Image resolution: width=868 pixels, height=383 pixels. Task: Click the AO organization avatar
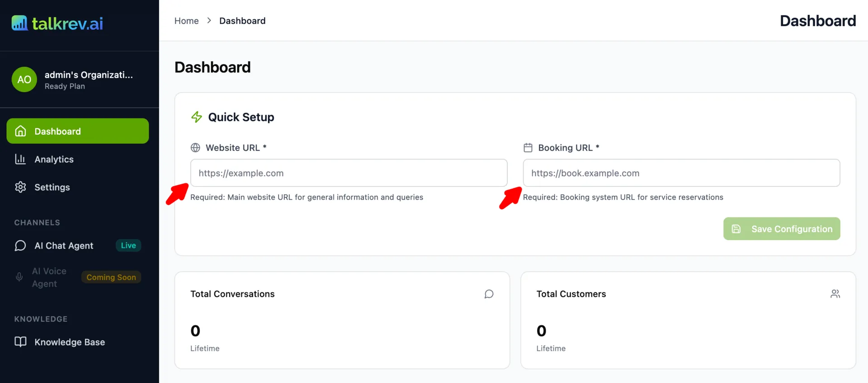point(24,79)
